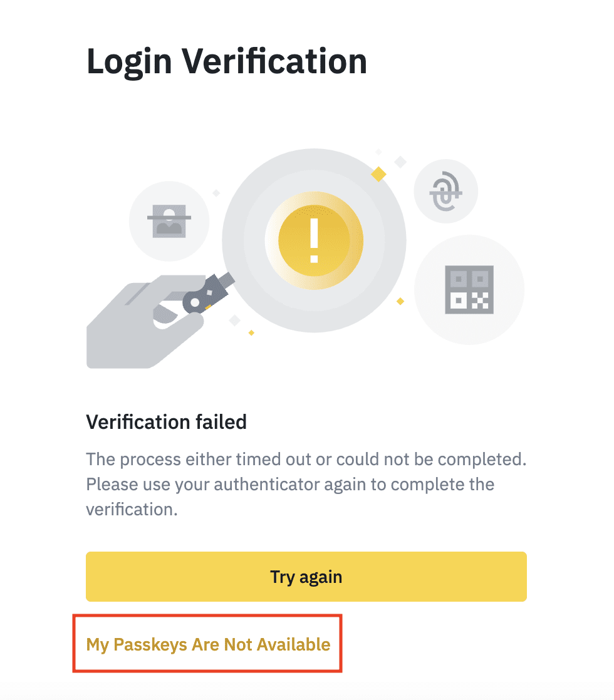Click the Login Verification heading
The image size is (614, 700).
pyautogui.click(x=226, y=62)
